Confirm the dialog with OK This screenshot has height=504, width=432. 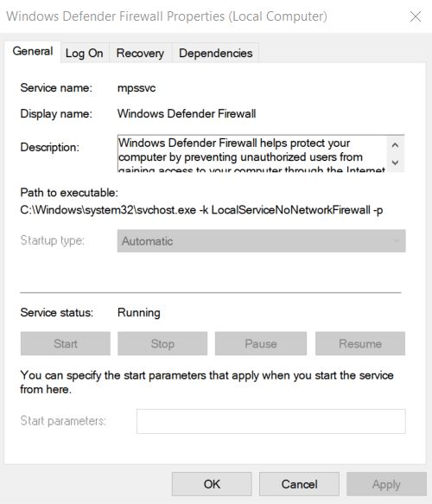point(212,484)
